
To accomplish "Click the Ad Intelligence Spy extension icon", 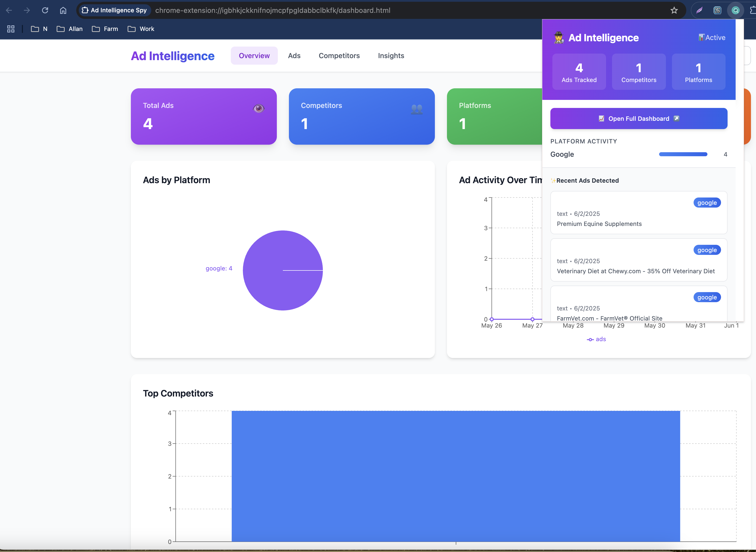I will point(735,10).
